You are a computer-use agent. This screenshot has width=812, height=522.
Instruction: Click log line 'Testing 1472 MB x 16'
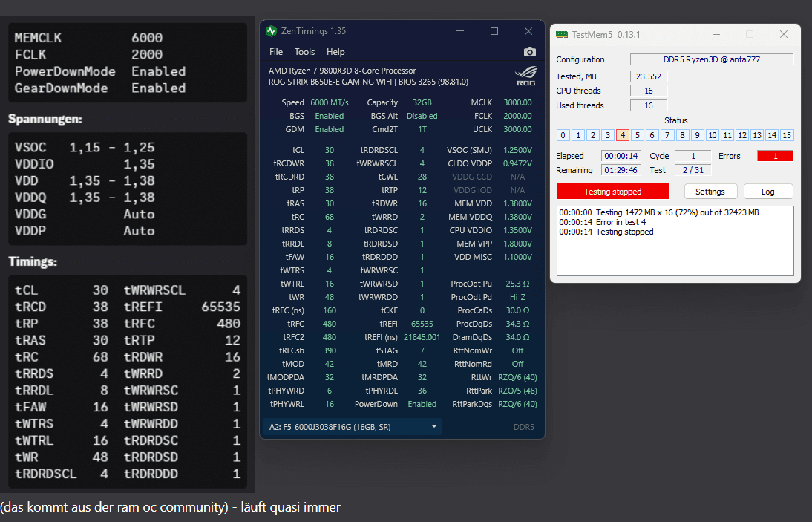point(658,212)
